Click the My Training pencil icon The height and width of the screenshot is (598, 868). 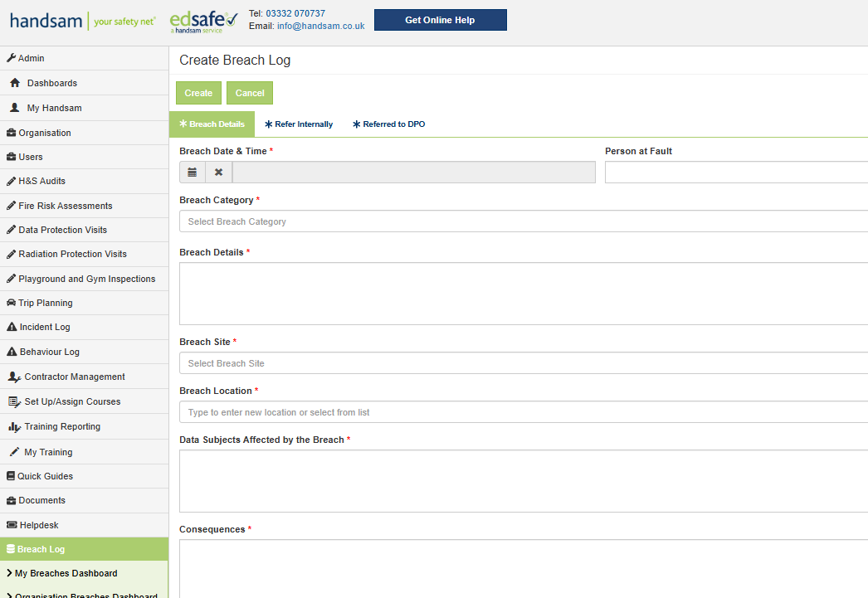14,451
